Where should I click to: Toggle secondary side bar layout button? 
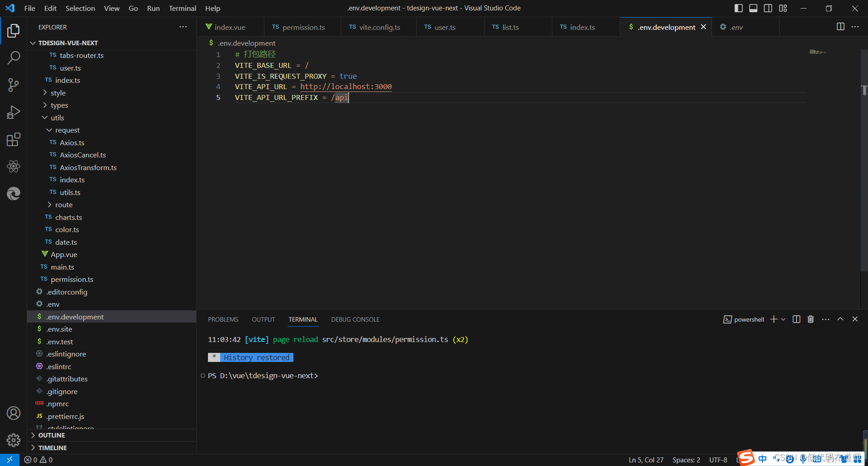768,8
